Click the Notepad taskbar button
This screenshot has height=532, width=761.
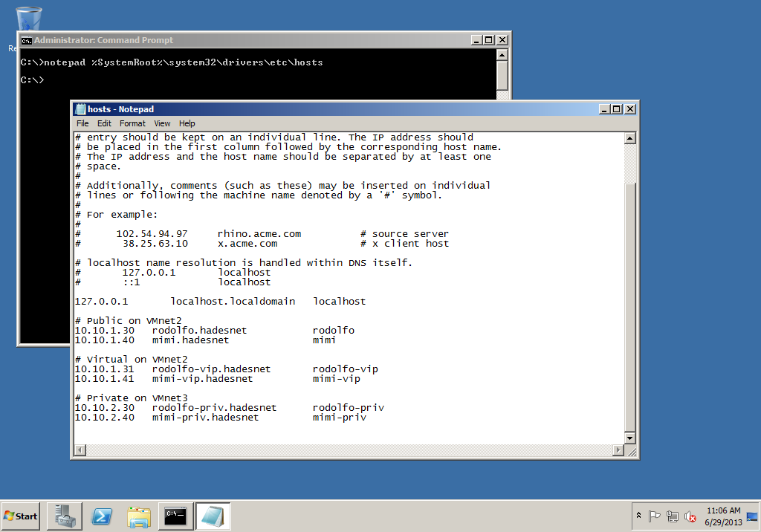click(x=213, y=516)
